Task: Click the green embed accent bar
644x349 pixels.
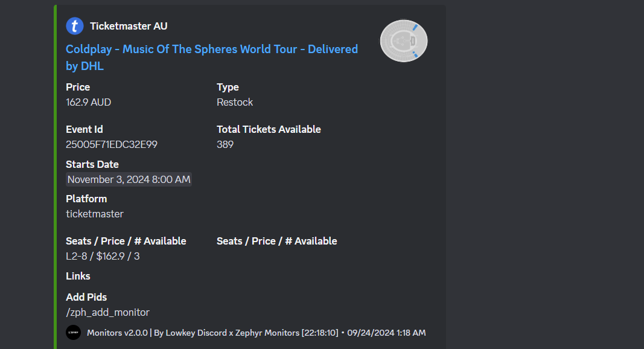Action: pos(55,175)
